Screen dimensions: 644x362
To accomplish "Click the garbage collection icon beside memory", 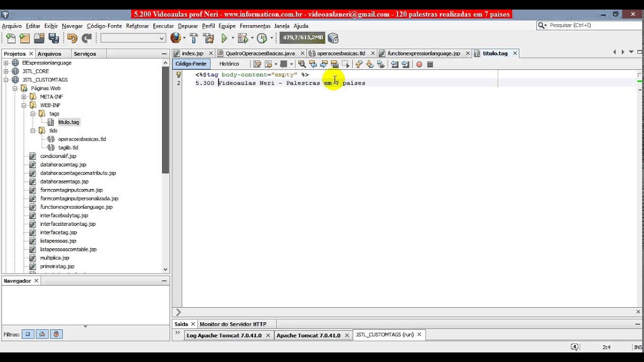I will (x=333, y=38).
